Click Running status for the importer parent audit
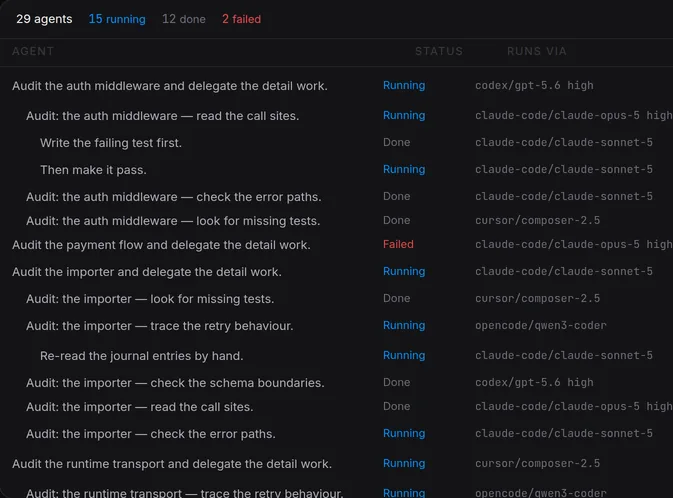673x498 pixels. tap(404, 271)
